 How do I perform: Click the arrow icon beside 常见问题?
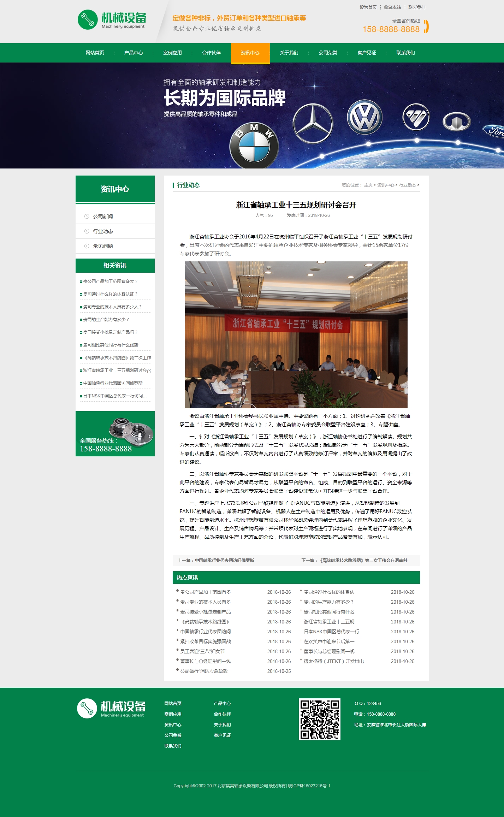[87, 246]
